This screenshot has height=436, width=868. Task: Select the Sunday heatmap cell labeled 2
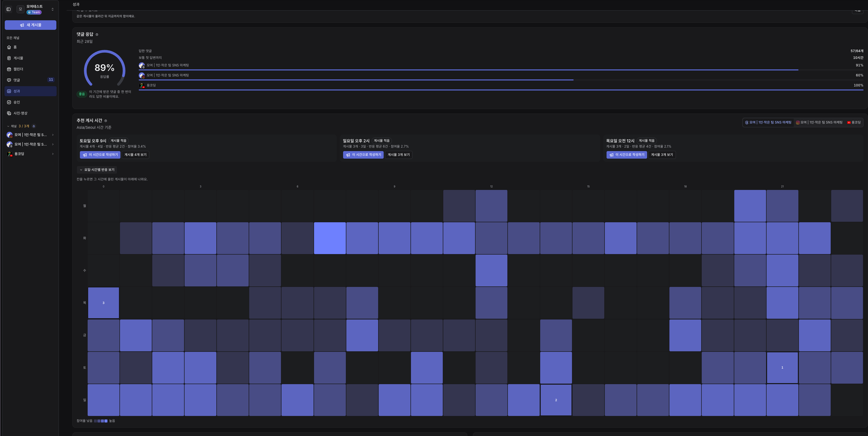(556, 400)
